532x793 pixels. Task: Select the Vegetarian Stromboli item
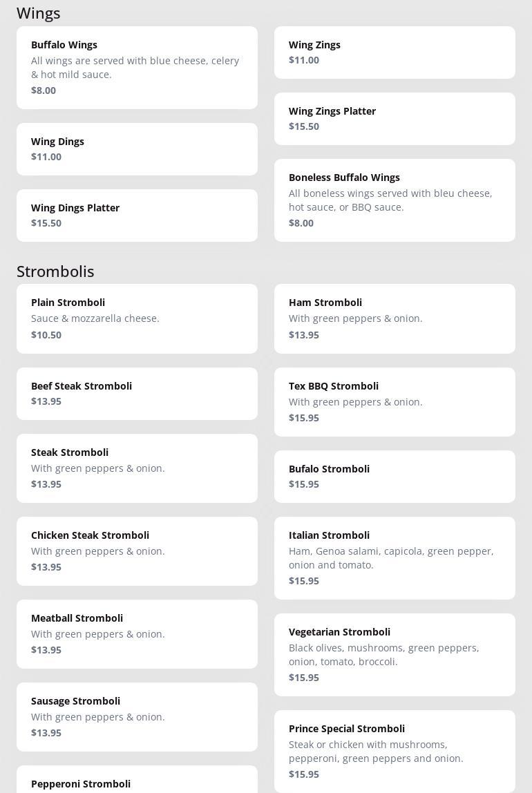(x=395, y=655)
